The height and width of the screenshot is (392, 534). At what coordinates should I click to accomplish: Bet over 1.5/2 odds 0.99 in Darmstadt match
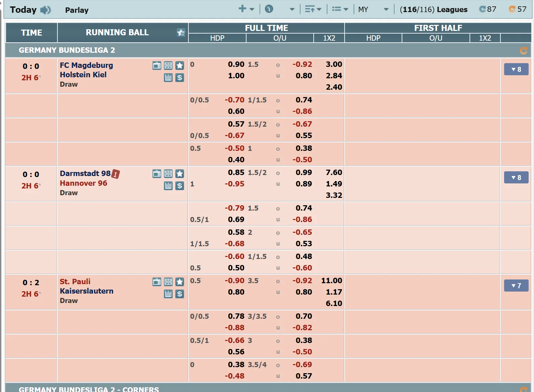(x=304, y=172)
